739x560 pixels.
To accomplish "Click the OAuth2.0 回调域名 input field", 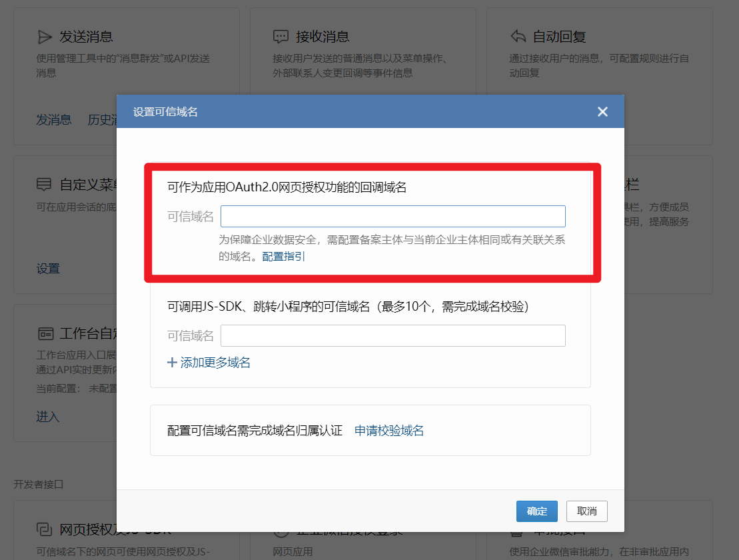I will pyautogui.click(x=392, y=216).
